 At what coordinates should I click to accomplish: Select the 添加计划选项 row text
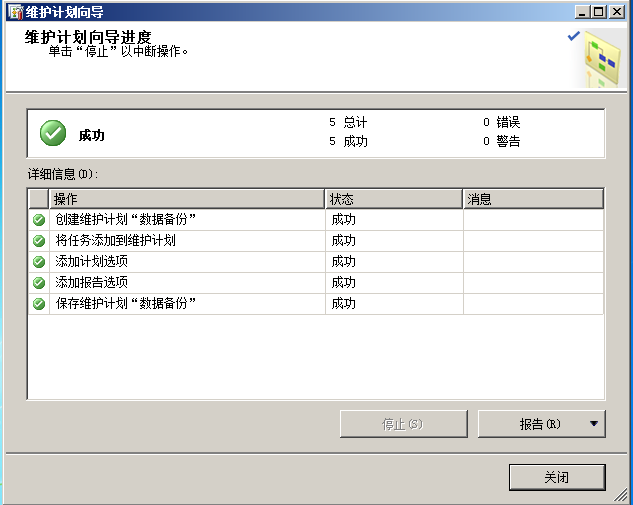click(x=92, y=262)
